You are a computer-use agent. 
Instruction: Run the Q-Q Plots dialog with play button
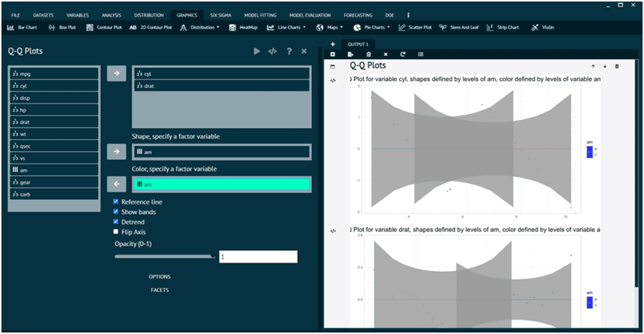tap(257, 51)
